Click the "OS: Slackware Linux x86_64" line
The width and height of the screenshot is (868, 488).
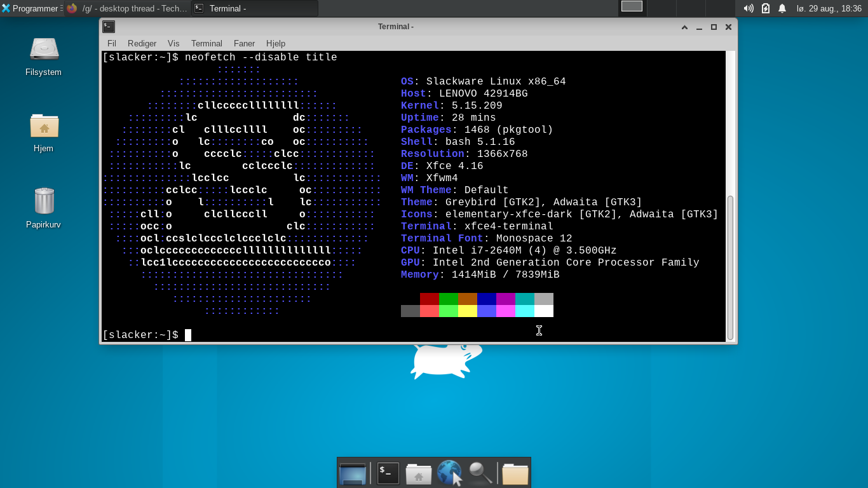point(484,81)
